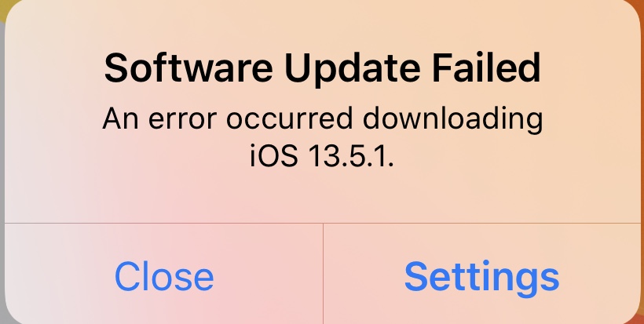Image resolution: width=644 pixels, height=324 pixels.
Task: Click the iOS label before version number
Action: click(273, 156)
